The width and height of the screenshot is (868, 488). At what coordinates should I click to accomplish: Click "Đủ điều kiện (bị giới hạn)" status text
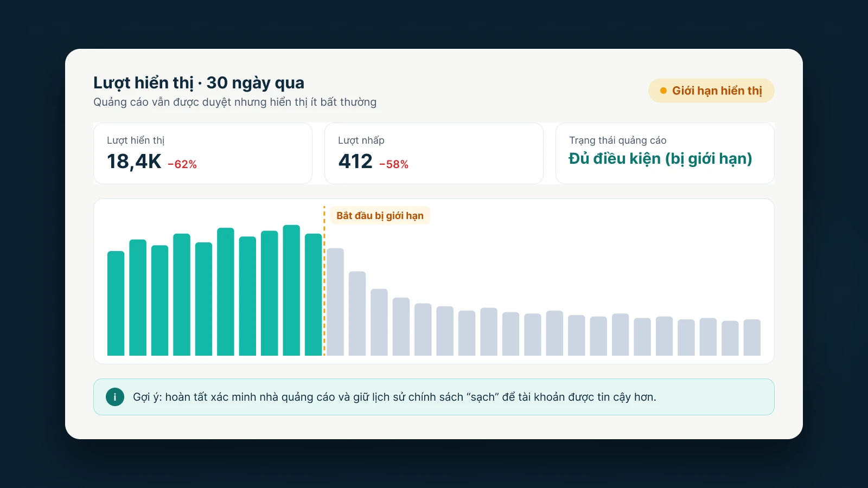[660, 159]
